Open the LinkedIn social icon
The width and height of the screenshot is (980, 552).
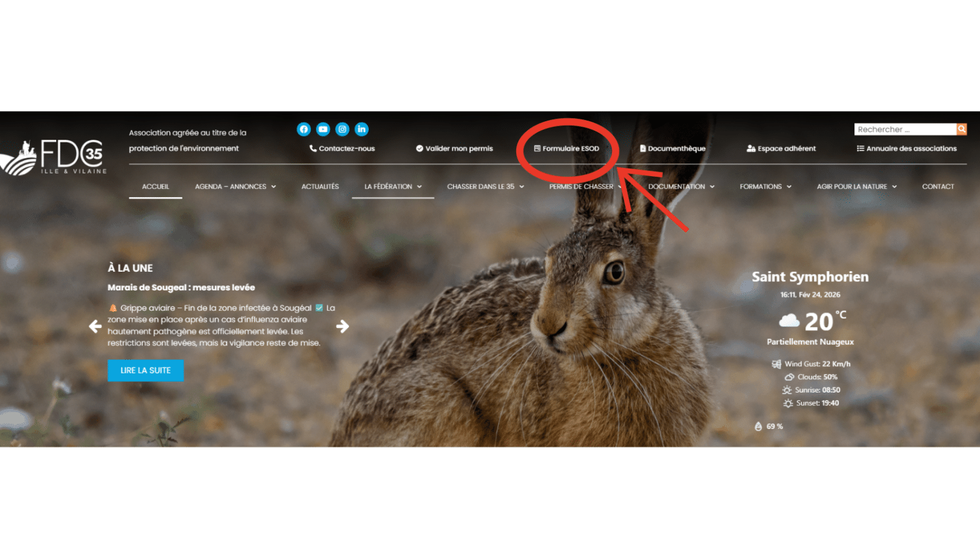point(362,130)
